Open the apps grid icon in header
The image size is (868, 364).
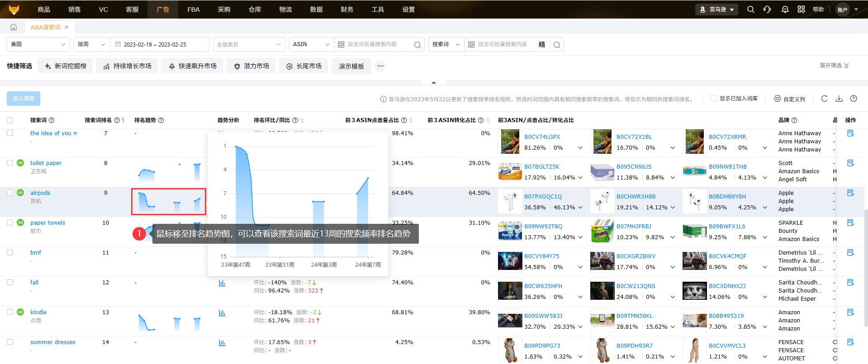point(801,9)
